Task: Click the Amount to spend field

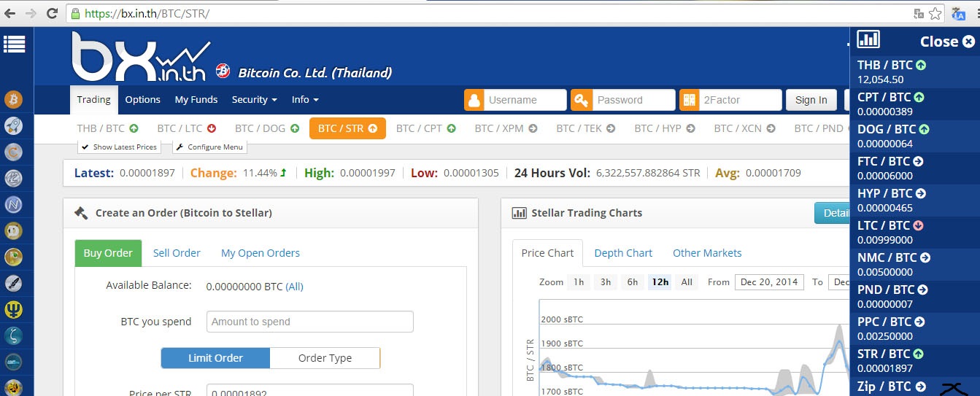Action: [310, 322]
